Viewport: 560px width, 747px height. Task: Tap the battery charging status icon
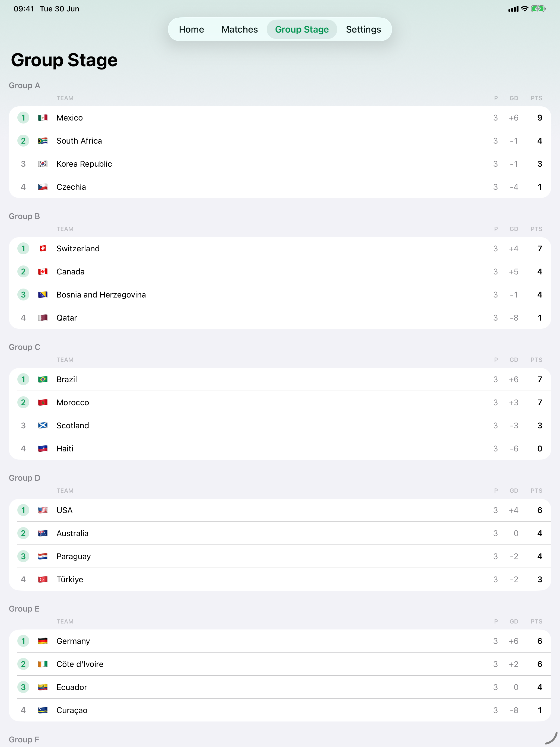click(x=538, y=9)
